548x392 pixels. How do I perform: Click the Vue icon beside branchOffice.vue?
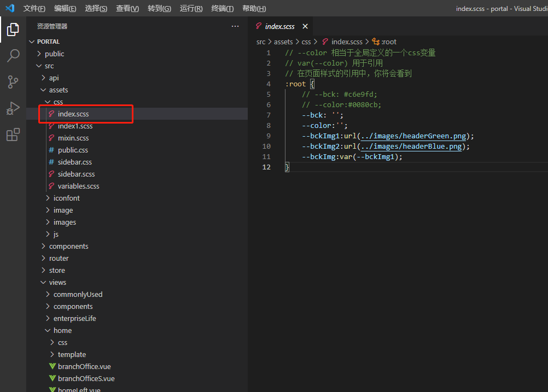(x=51, y=366)
